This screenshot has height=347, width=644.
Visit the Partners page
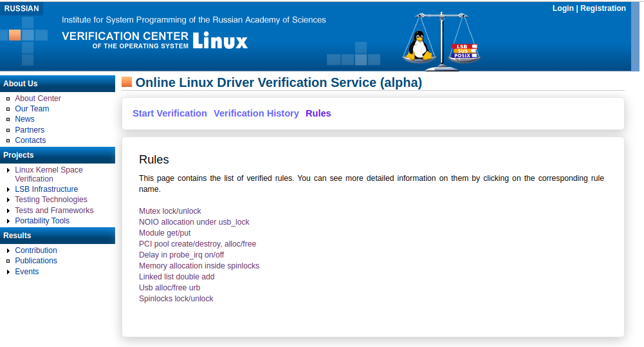(30, 130)
